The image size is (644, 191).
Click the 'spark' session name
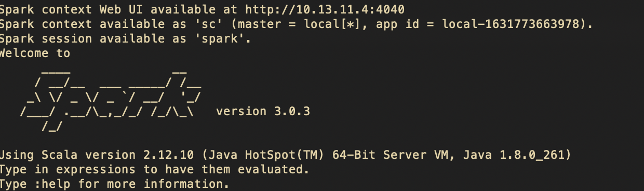point(221,38)
